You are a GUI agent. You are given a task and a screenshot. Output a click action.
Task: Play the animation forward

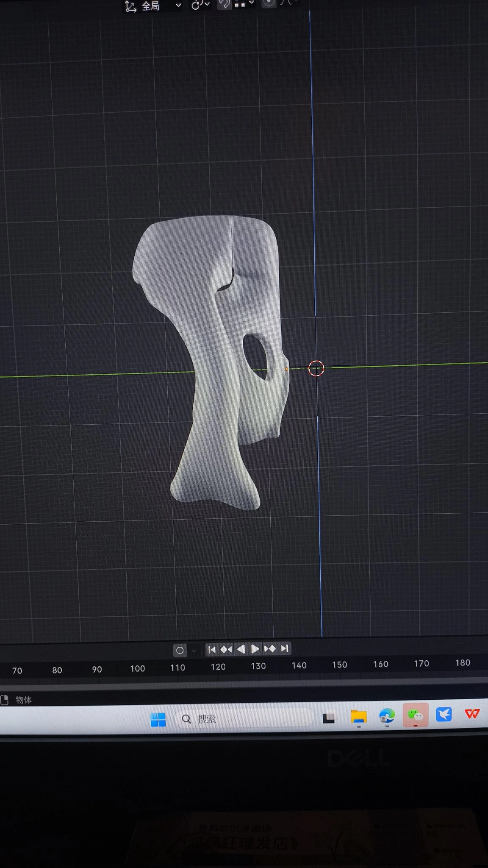pos(255,649)
